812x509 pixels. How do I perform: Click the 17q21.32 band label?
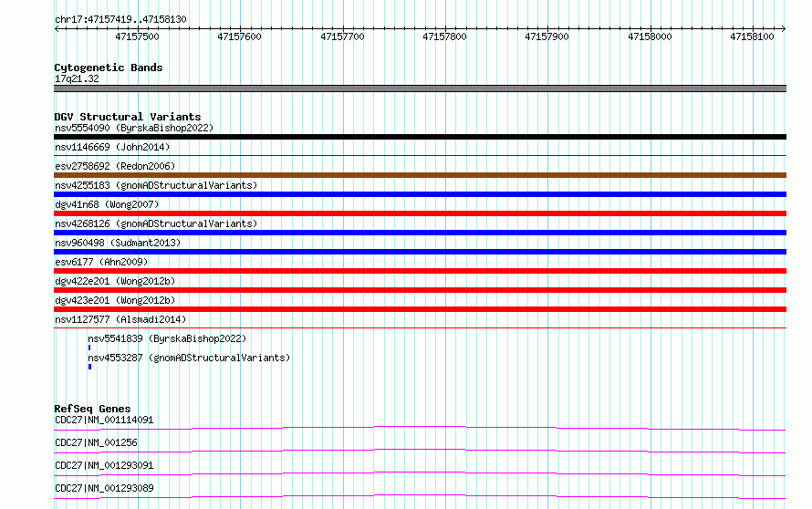(x=77, y=78)
